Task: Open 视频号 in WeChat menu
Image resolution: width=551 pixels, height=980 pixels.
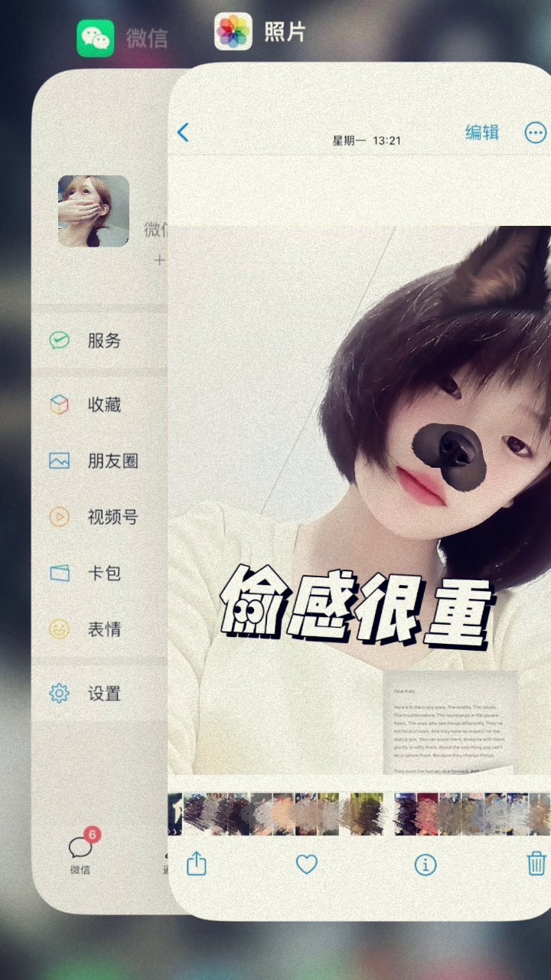Action: point(112,517)
